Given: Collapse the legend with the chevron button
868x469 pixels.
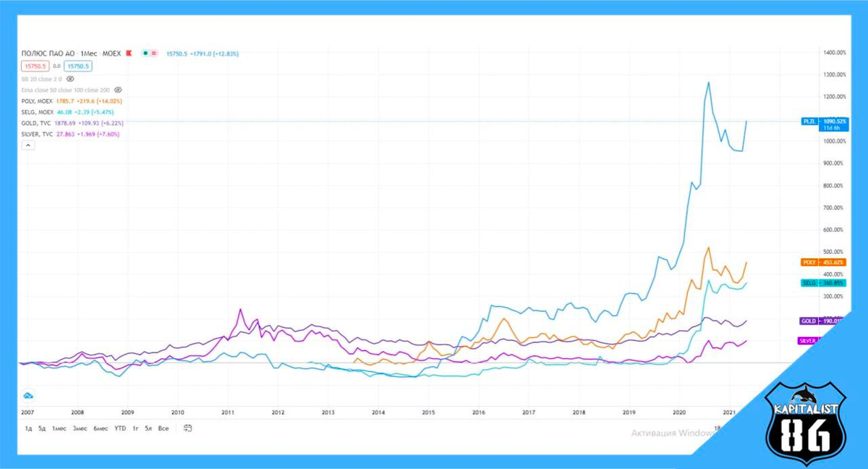Looking at the screenshot, I should [x=28, y=145].
